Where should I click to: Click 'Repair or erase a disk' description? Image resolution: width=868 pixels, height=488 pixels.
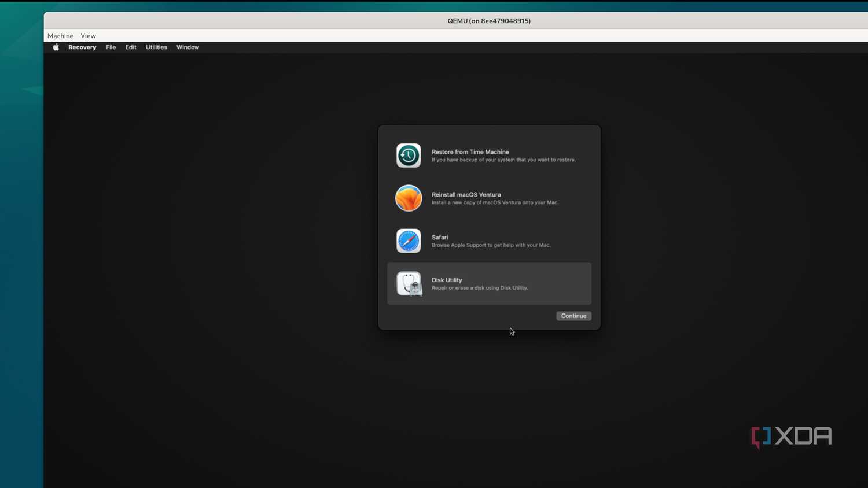tap(480, 288)
